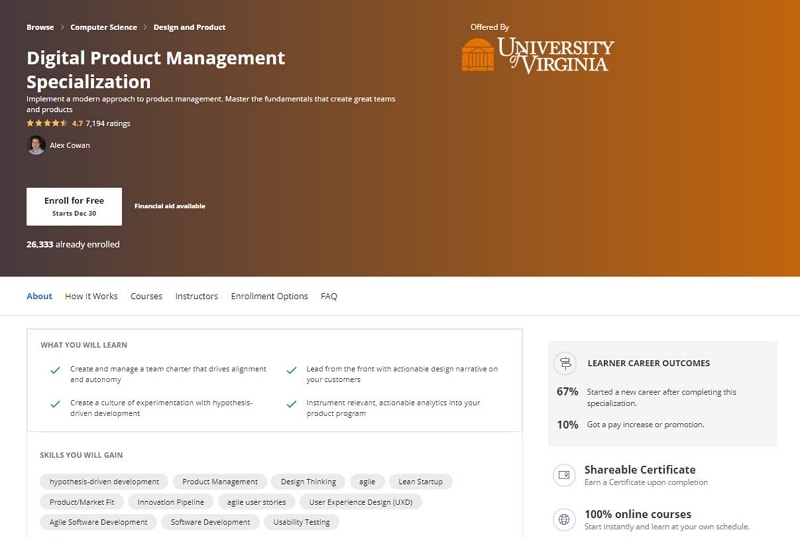
Task: Go to the Instructors tab
Action: 196,296
